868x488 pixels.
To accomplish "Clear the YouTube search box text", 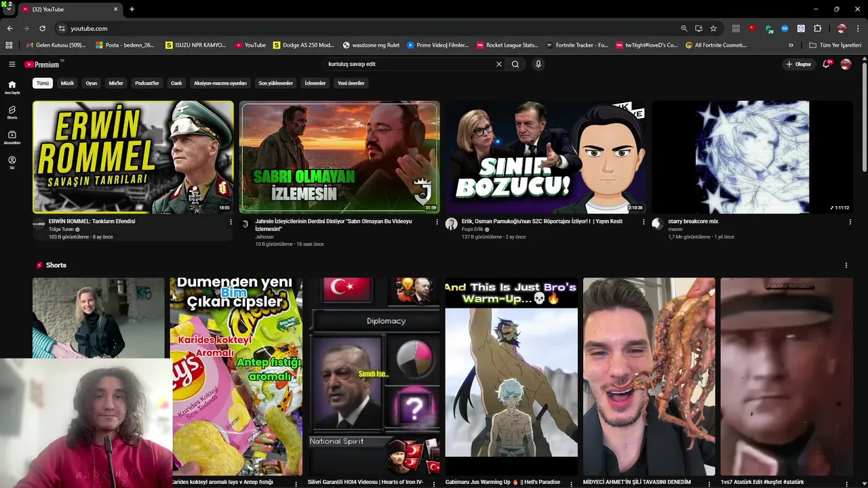I will (x=499, y=64).
